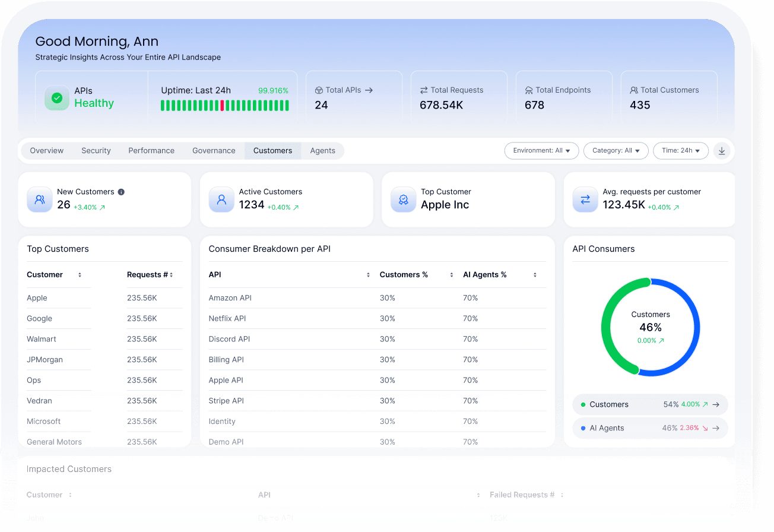Click the Total APIs cube icon
The width and height of the screenshot is (774, 532).
click(x=319, y=90)
